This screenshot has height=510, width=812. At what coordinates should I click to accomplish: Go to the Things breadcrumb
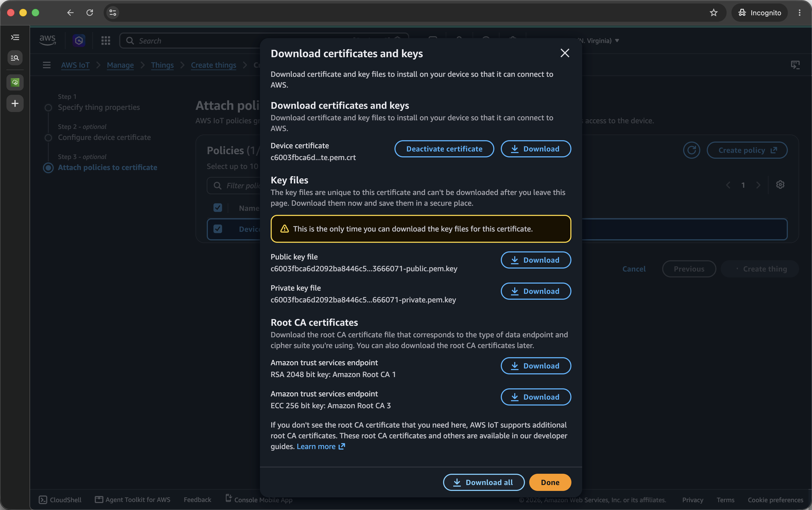[x=162, y=65]
